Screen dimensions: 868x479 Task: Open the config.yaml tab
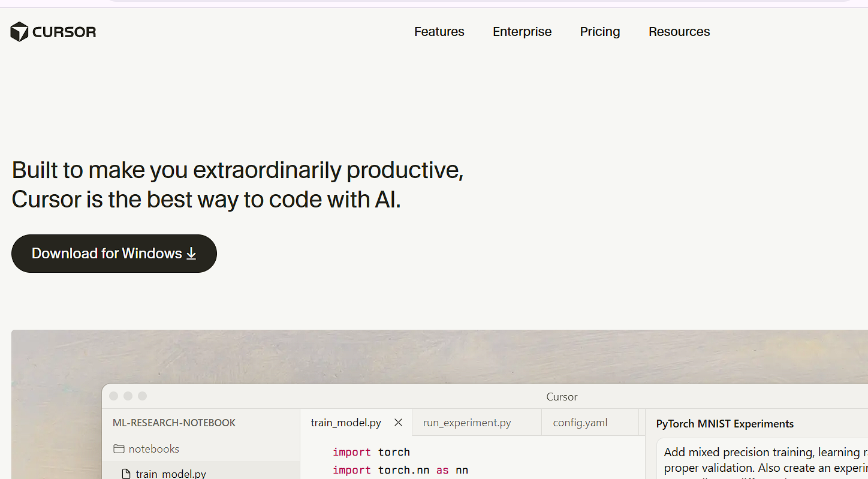click(x=580, y=422)
